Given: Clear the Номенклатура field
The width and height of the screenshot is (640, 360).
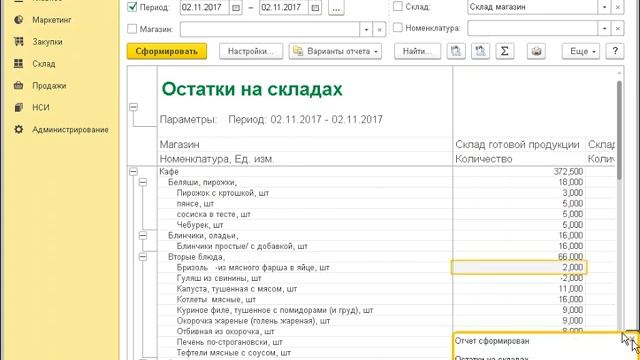Looking at the screenshot, I should (618, 28).
